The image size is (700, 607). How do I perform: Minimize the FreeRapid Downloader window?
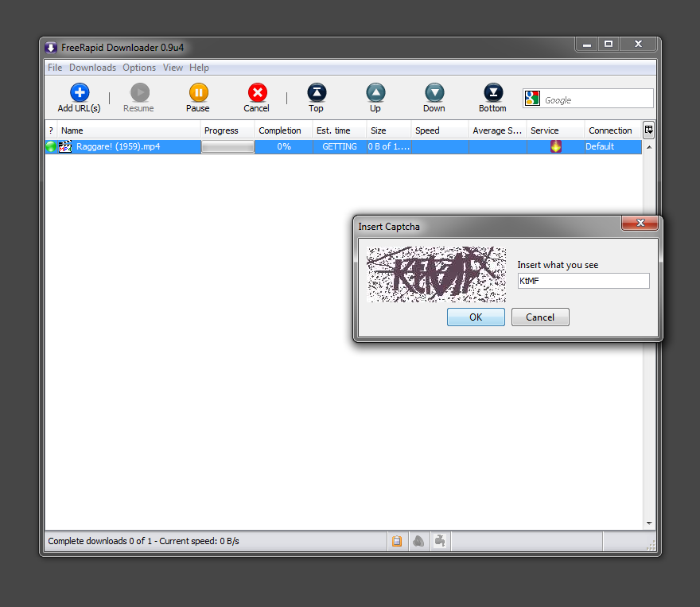[587, 45]
